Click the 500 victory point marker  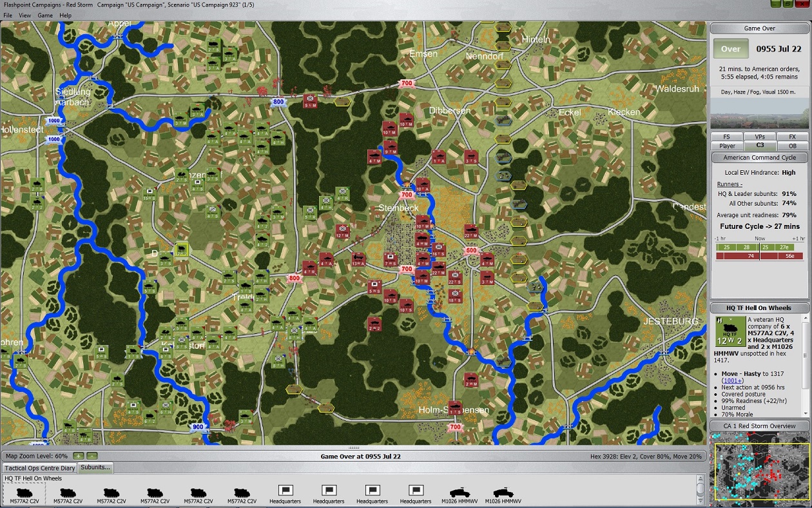(x=471, y=251)
